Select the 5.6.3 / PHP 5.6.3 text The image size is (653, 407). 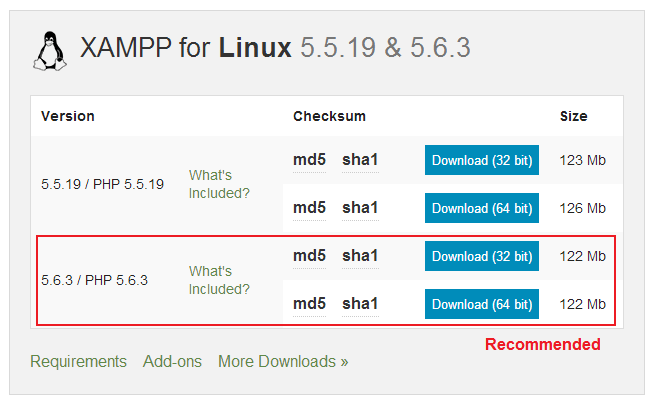click(95, 280)
